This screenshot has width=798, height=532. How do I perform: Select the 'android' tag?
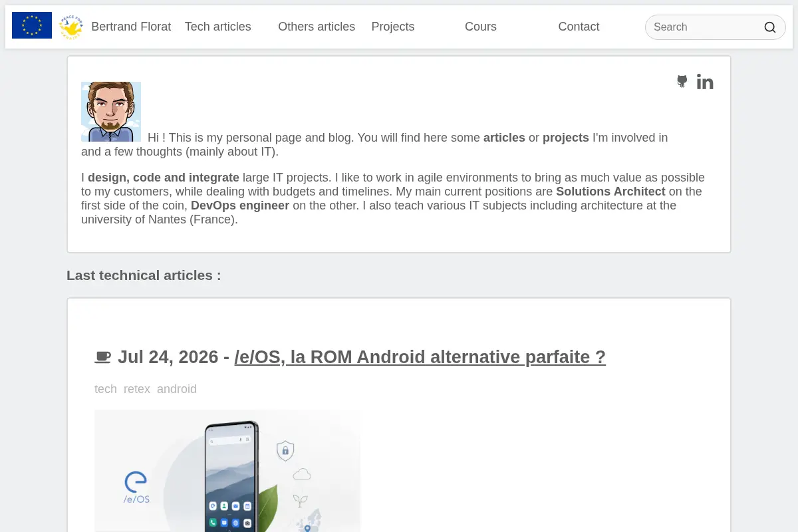click(177, 389)
